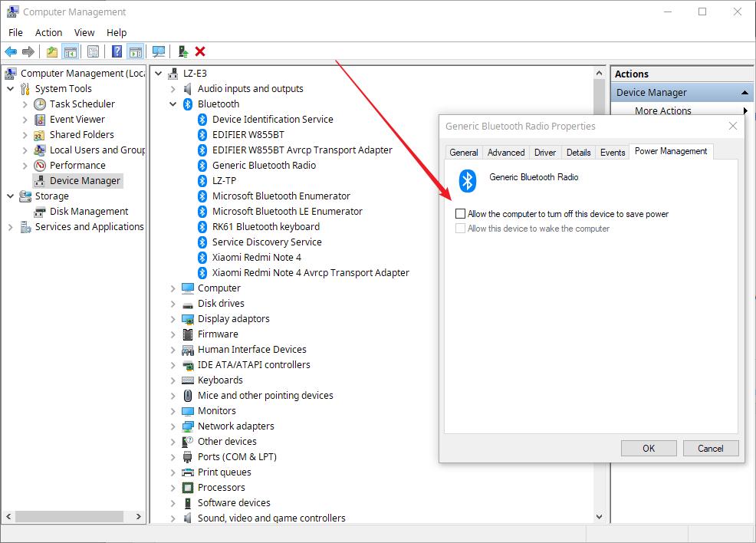
Task: Switch to the Events tab
Action: [613, 153]
